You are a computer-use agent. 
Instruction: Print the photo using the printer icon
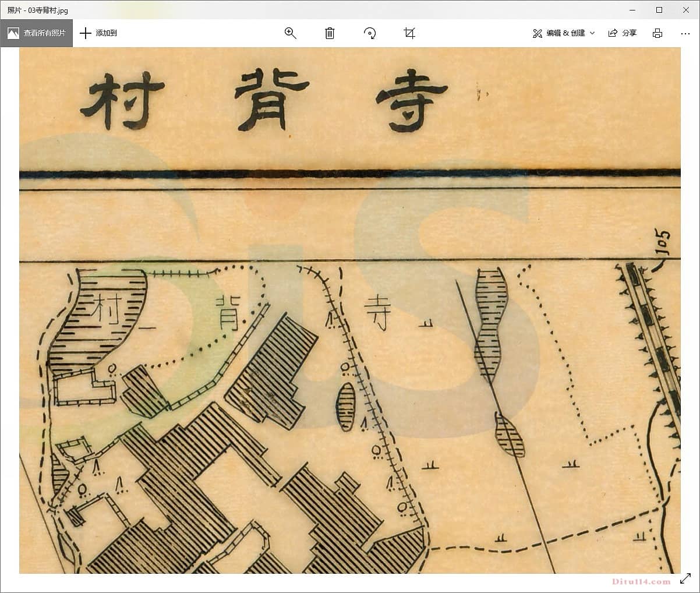(657, 33)
